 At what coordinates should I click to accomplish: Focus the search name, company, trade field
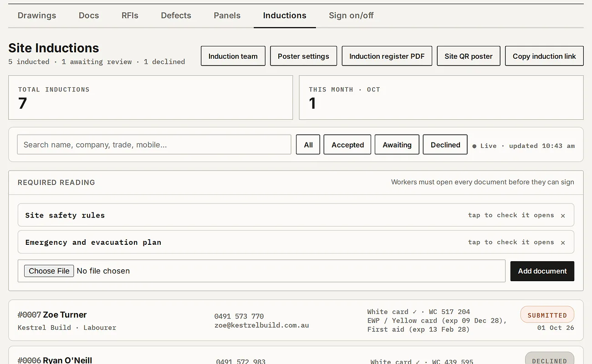click(154, 145)
